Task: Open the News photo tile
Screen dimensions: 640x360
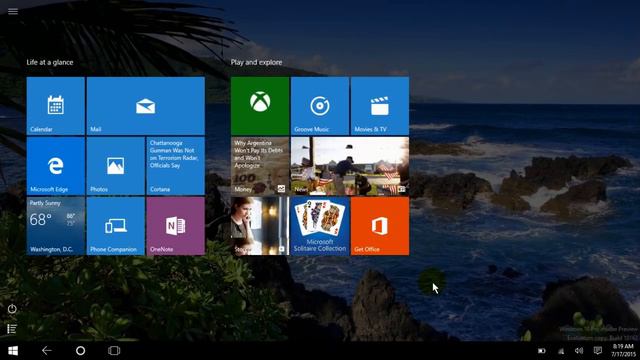Action: [350, 166]
